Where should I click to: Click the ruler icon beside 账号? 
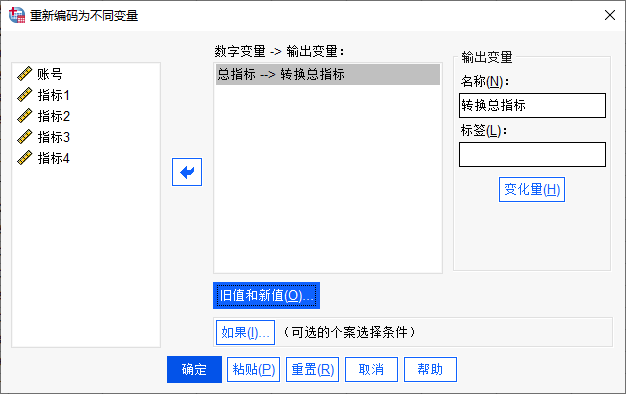click(x=25, y=74)
